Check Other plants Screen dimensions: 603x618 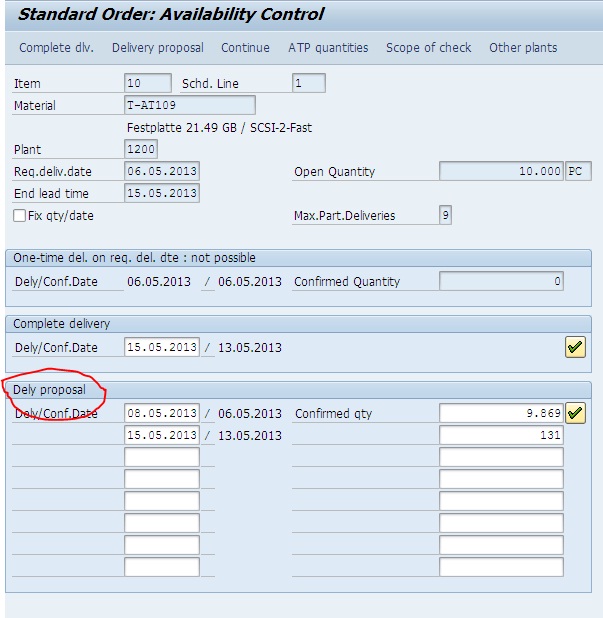point(523,48)
